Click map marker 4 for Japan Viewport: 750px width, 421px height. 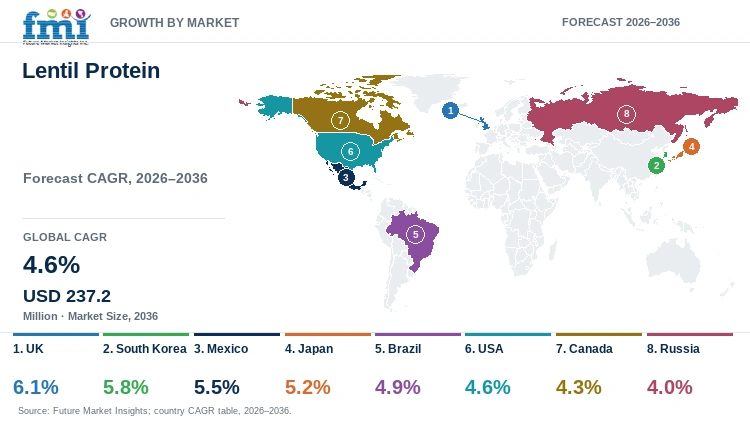pos(691,146)
